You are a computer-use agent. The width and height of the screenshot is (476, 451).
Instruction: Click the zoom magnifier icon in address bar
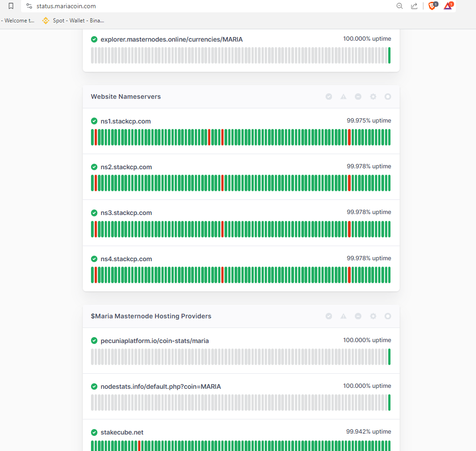coord(400,6)
